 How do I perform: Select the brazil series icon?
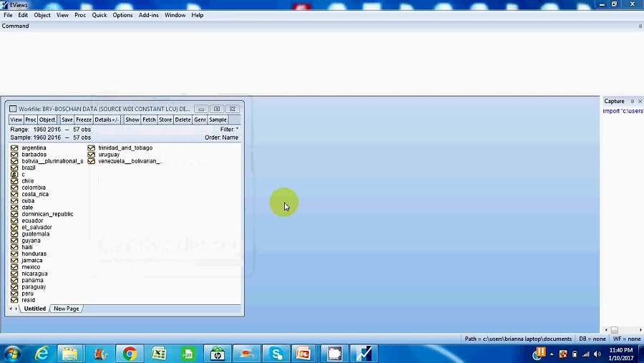pyautogui.click(x=14, y=168)
